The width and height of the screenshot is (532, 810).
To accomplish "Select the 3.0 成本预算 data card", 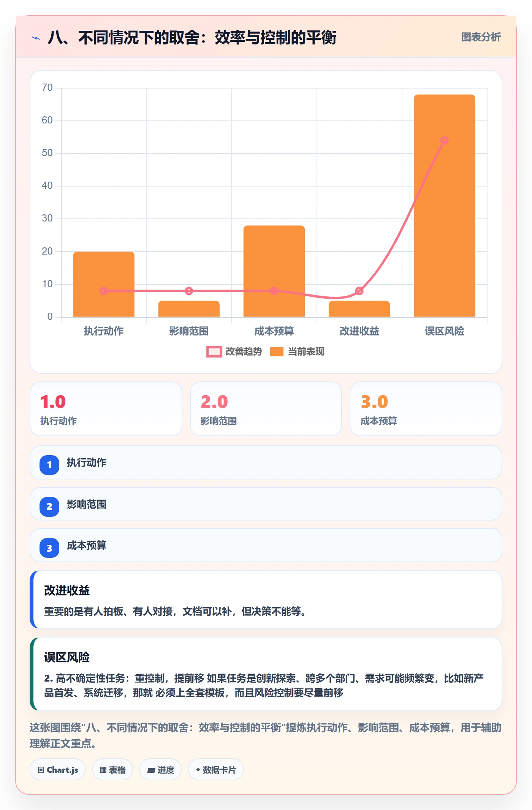I will 426,409.
